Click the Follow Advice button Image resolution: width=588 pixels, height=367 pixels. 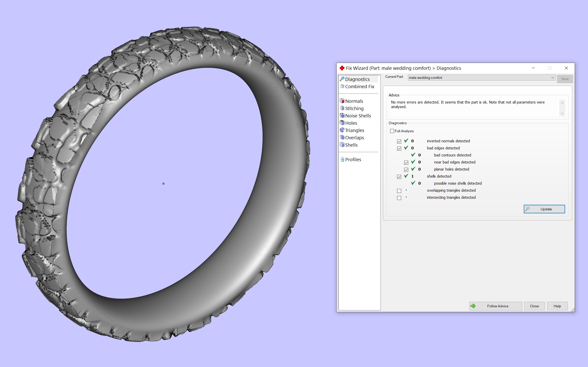pos(495,306)
